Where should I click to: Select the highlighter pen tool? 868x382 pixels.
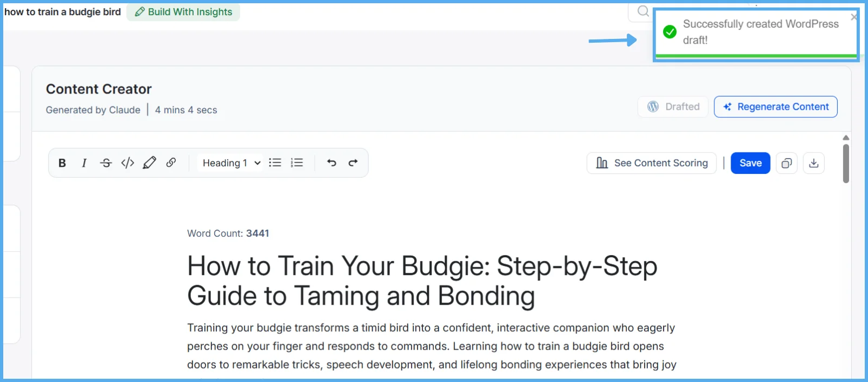[149, 163]
